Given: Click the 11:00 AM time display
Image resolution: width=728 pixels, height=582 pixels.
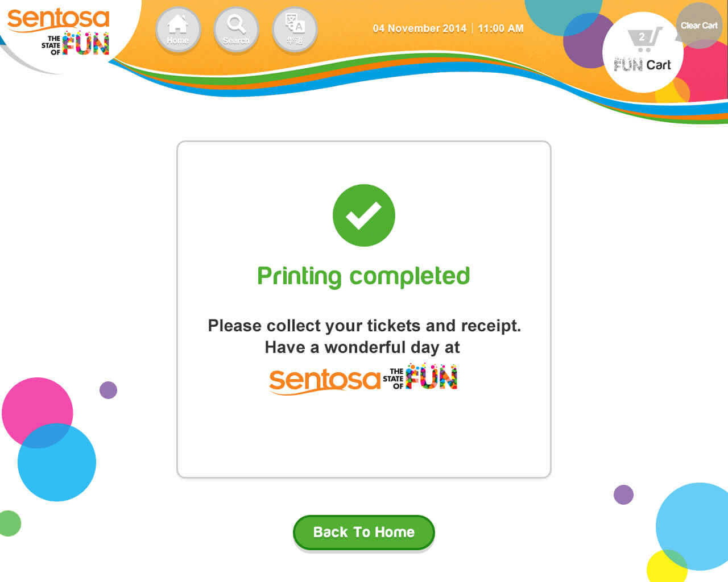Looking at the screenshot, I should tap(500, 28).
